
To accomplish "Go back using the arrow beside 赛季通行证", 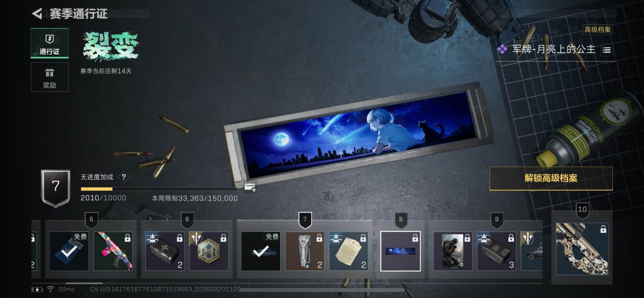I will pos(37,14).
